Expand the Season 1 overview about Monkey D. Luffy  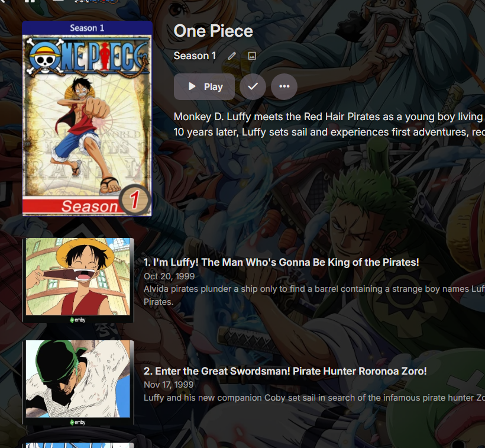click(329, 124)
